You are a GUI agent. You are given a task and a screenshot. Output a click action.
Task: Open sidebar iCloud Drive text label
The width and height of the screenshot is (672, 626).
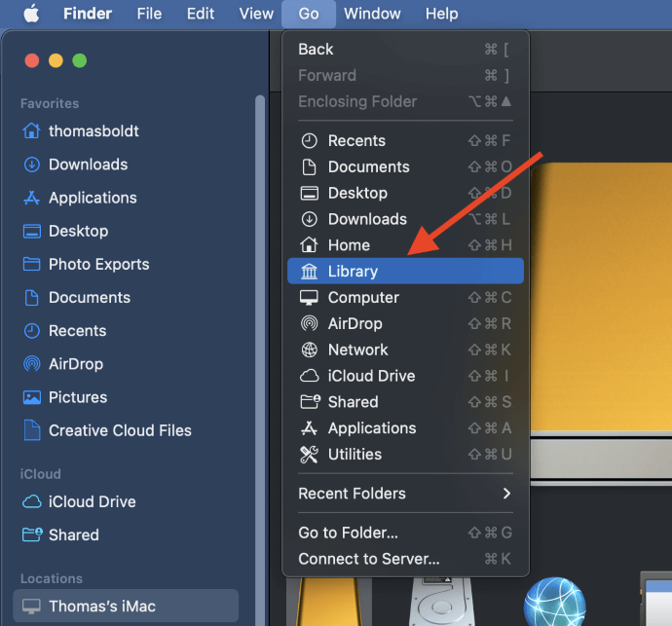(93, 501)
